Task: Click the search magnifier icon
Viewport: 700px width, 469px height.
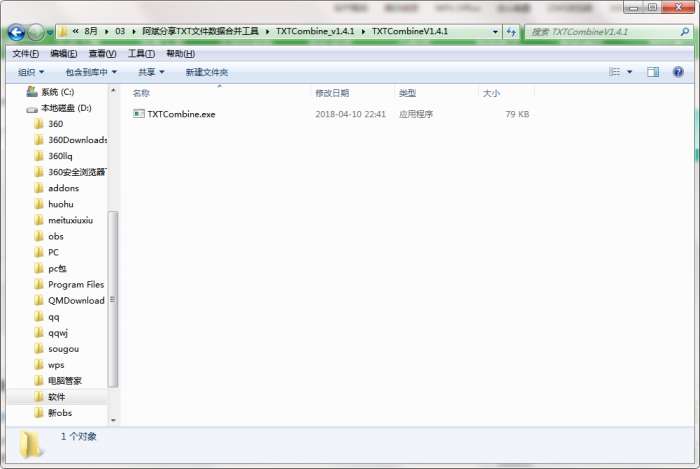Action: 684,32
